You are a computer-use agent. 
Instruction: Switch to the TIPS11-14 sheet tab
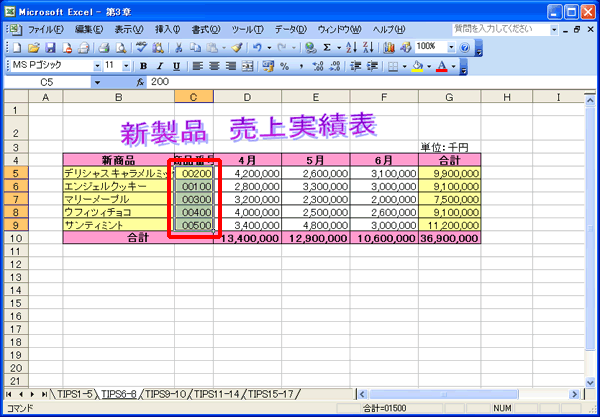(x=217, y=394)
